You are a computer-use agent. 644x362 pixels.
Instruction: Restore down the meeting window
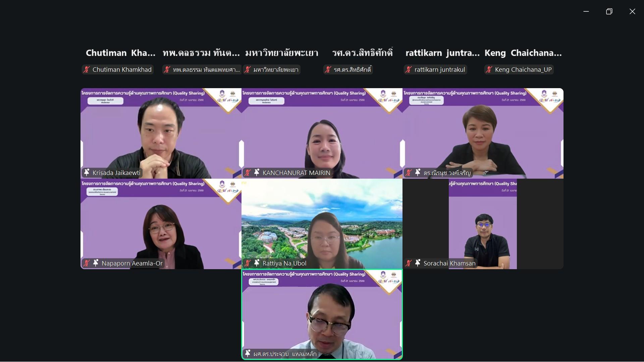pyautogui.click(x=609, y=11)
